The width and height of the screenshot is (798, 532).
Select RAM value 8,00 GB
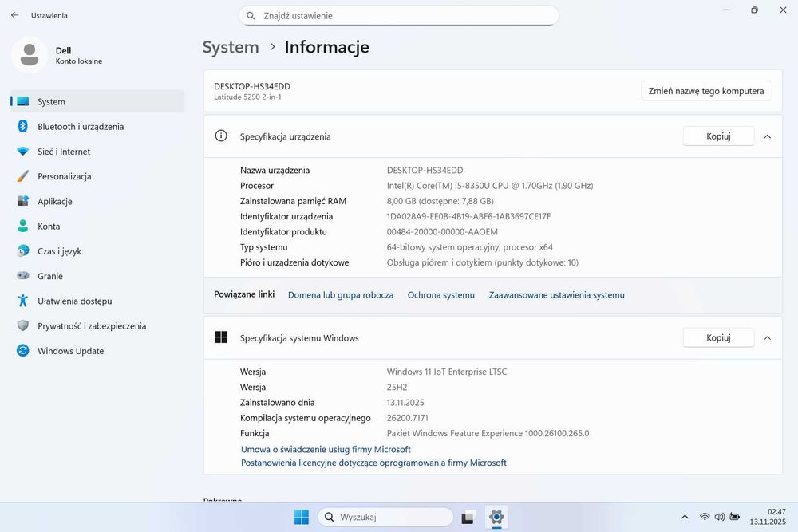(440, 201)
